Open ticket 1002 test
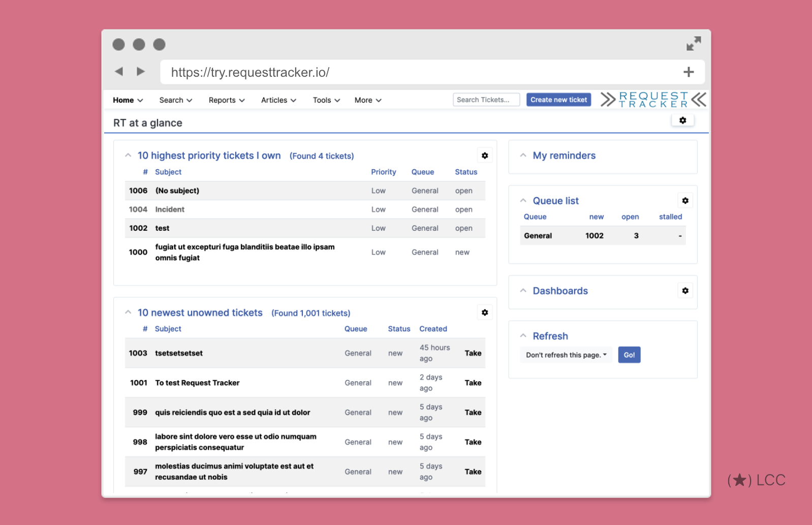 click(x=162, y=228)
